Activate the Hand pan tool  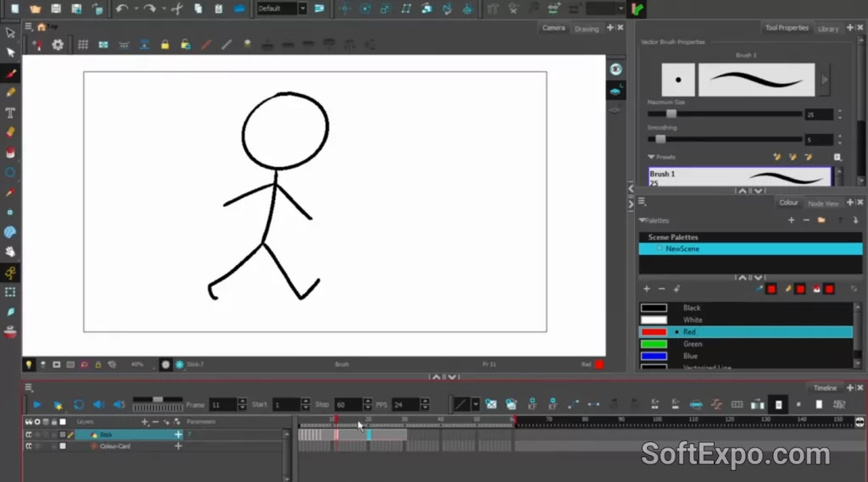coord(10,252)
